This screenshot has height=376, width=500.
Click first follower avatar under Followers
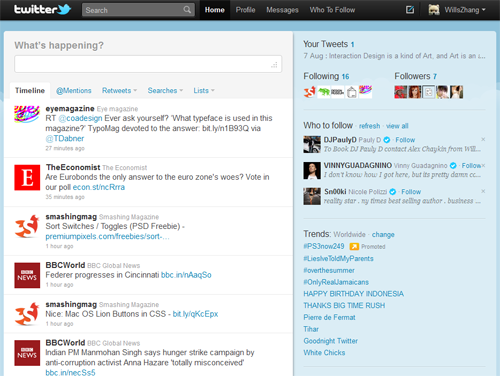click(x=401, y=92)
